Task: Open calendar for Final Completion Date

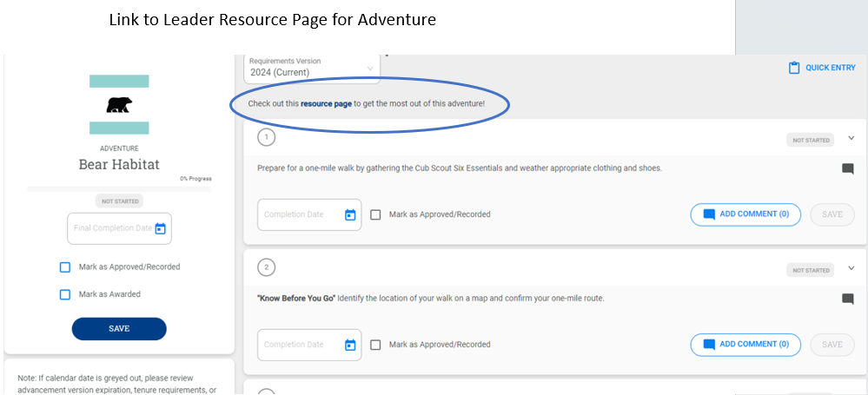Action: [160, 228]
